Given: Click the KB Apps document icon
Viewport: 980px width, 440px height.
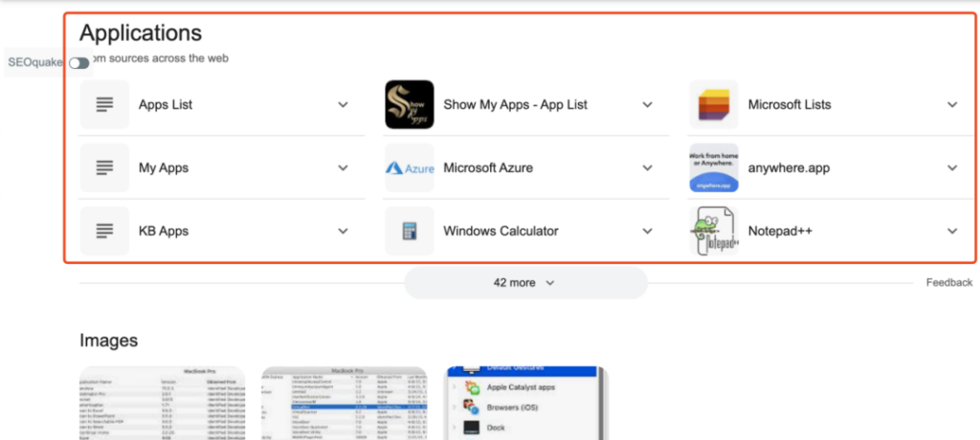Looking at the screenshot, I should pos(104,231).
